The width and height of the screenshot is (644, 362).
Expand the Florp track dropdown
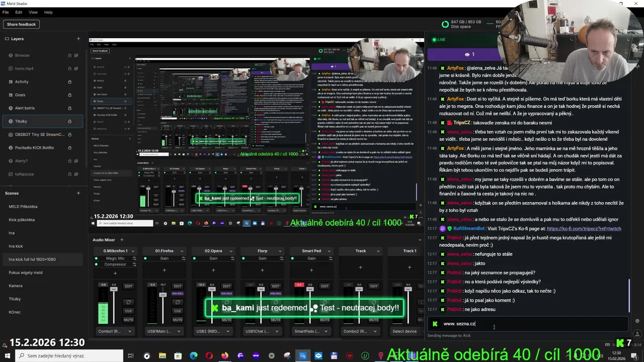(280, 251)
